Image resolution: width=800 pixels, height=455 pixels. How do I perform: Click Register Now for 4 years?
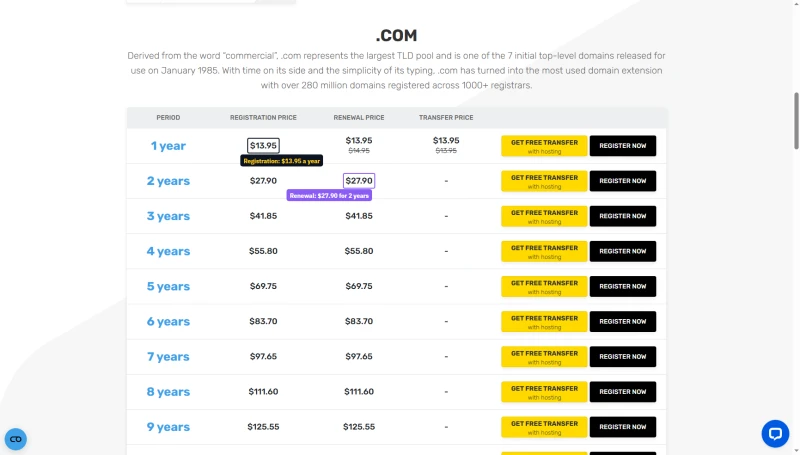coord(622,251)
